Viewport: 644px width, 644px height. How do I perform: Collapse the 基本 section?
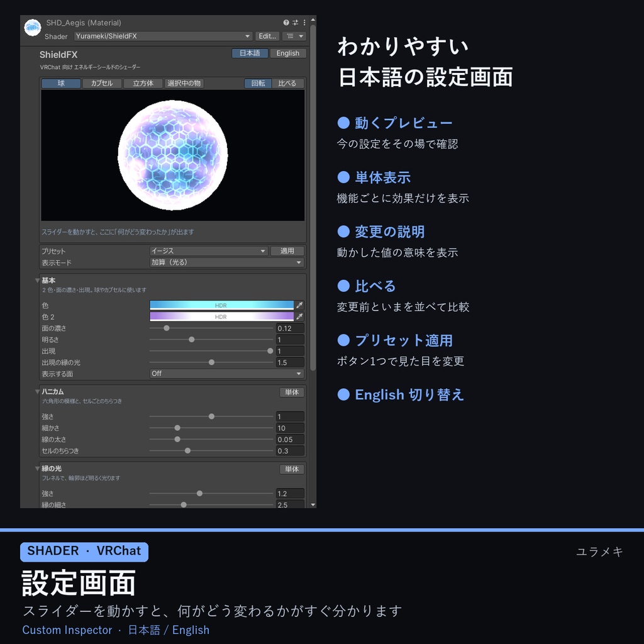pyautogui.click(x=37, y=280)
